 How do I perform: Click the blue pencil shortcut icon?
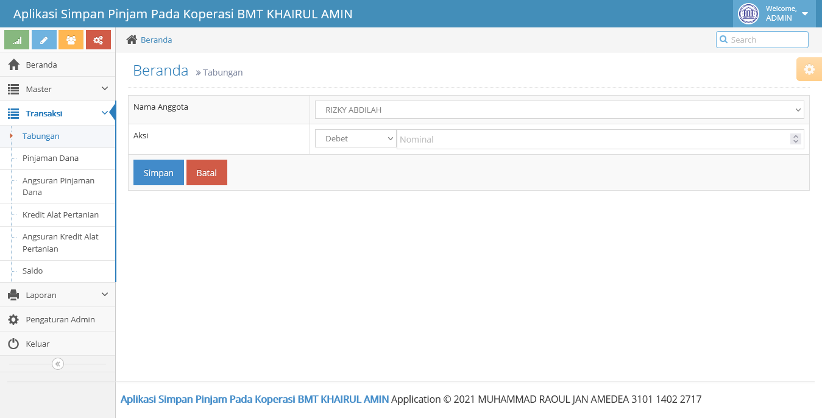click(44, 40)
